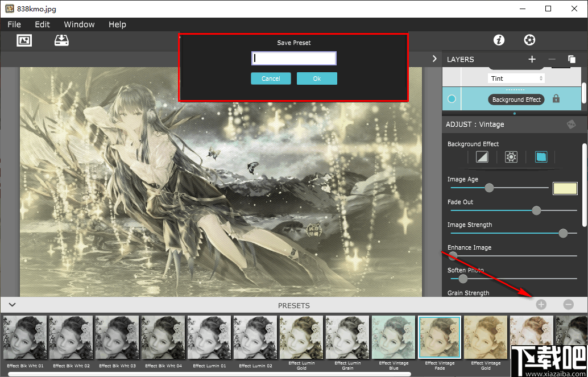Click Cancel in Save Preset dialog

pos(271,78)
